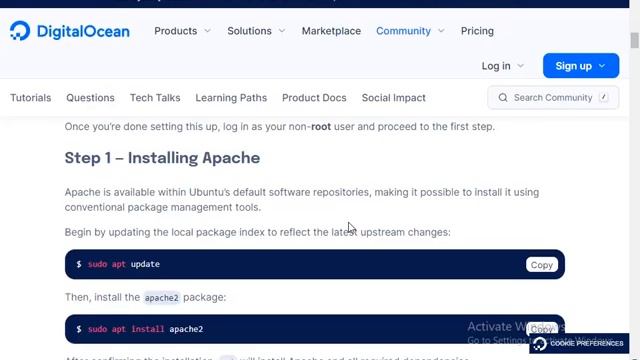Focus the Search Community field
640x360 pixels.
tap(553, 98)
